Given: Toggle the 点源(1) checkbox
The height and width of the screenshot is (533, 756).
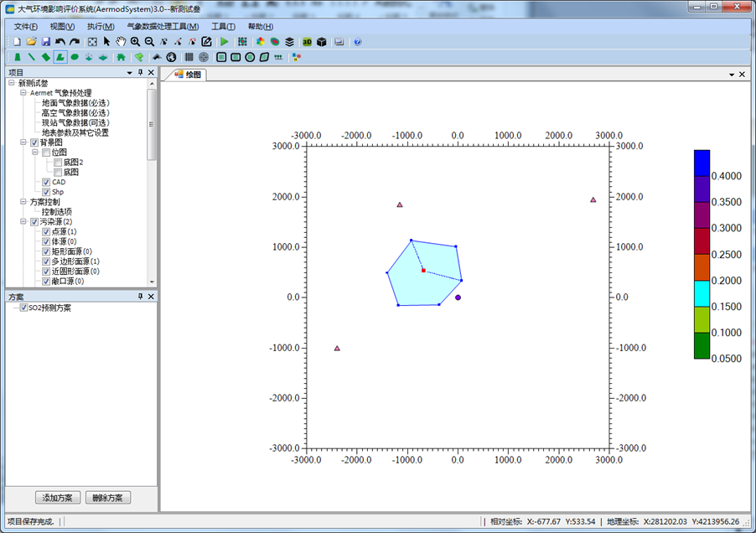Looking at the screenshot, I should coord(46,231).
